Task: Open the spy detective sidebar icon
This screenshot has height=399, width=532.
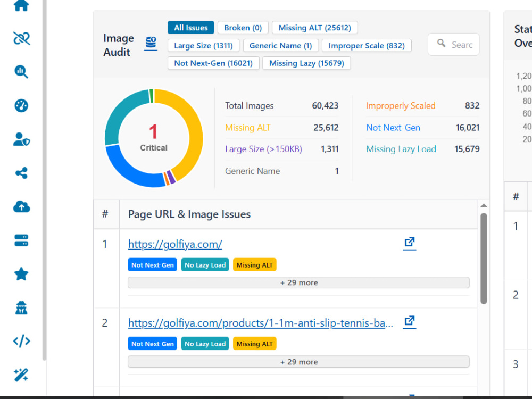Action: (x=21, y=307)
